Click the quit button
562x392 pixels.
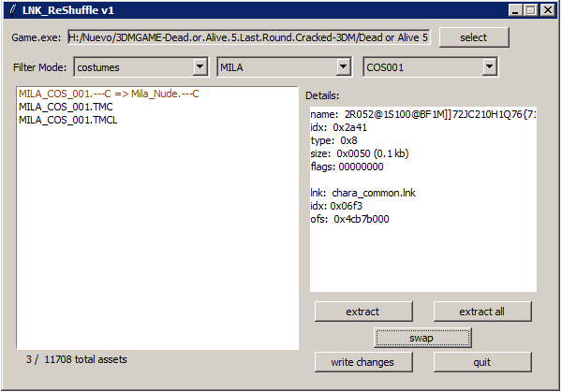[482, 362]
